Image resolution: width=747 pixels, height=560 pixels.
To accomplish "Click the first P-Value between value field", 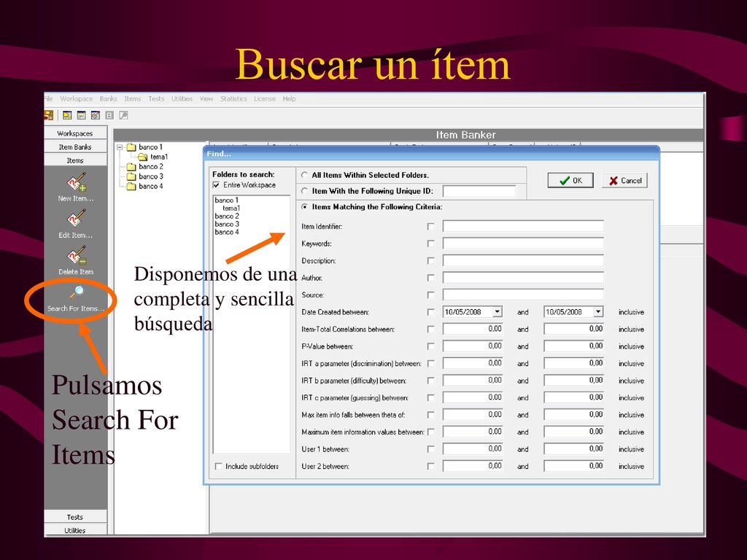I will tap(473, 346).
